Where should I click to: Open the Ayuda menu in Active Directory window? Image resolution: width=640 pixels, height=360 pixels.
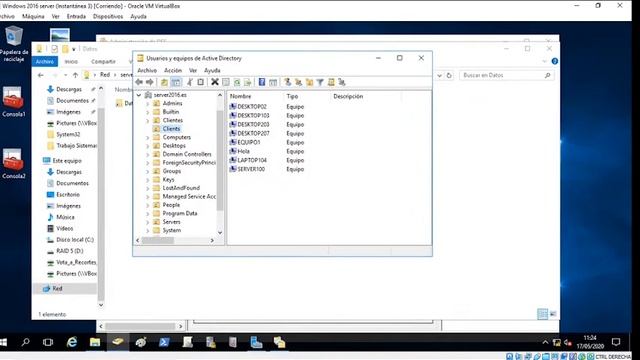click(212, 70)
